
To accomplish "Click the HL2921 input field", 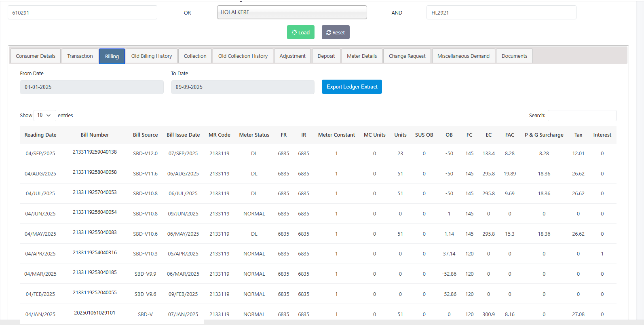I will click(x=501, y=13).
